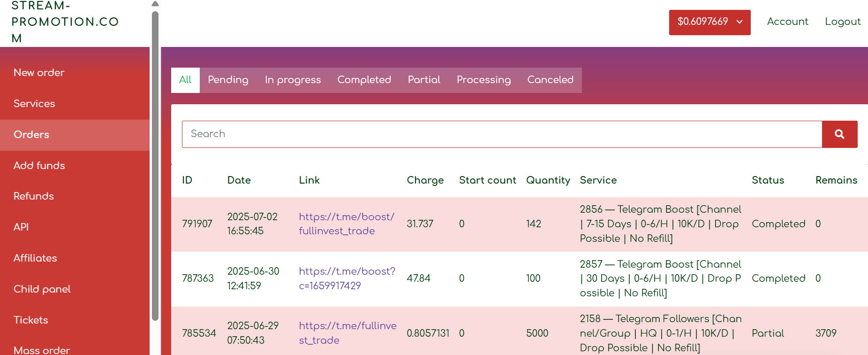Go to Affiliates in the sidebar
The height and width of the screenshot is (355, 868).
click(75, 258)
